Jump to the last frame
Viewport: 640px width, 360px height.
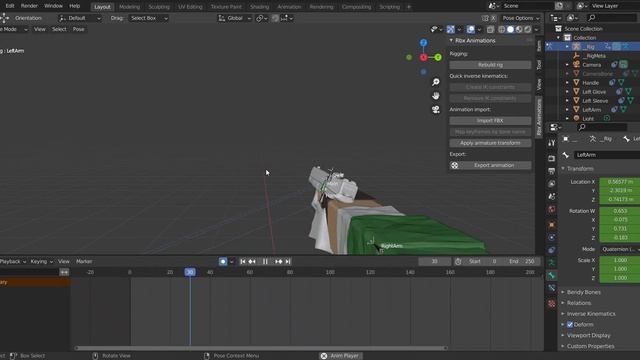click(288, 261)
